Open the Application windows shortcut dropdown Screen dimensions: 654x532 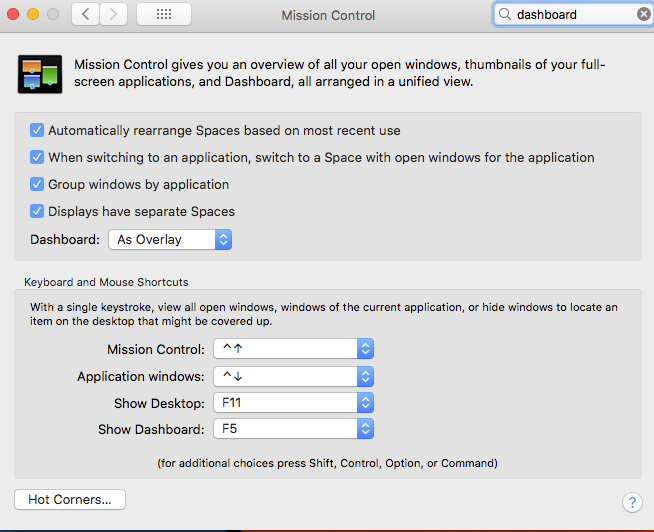pos(293,376)
